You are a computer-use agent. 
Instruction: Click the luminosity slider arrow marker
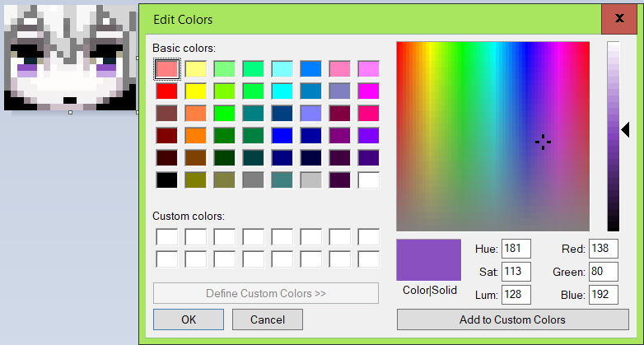(625, 129)
